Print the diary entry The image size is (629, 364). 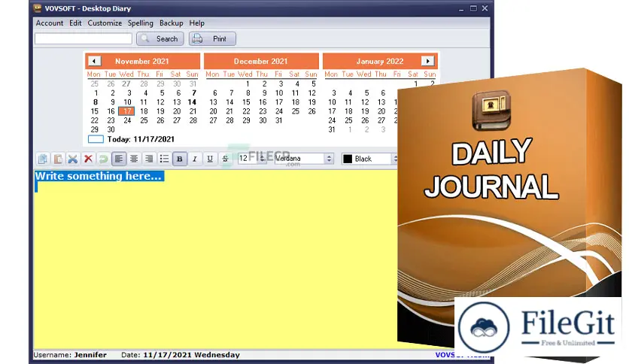(x=212, y=39)
